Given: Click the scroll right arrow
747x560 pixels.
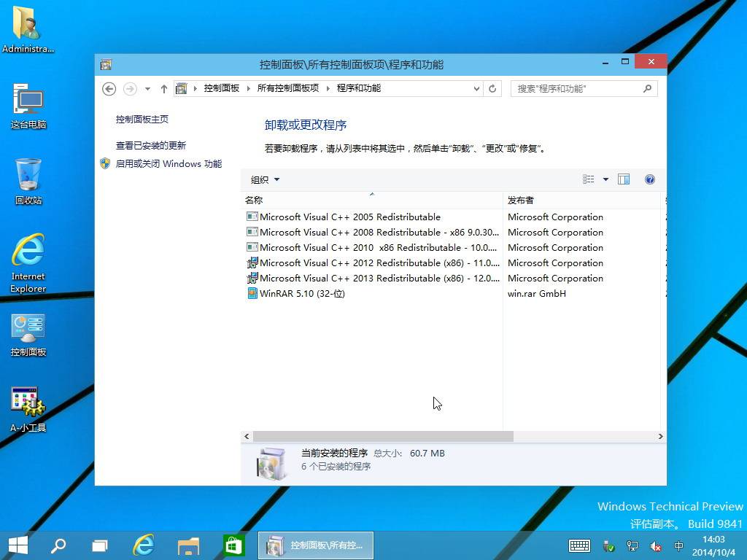Looking at the screenshot, I should 660,436.
